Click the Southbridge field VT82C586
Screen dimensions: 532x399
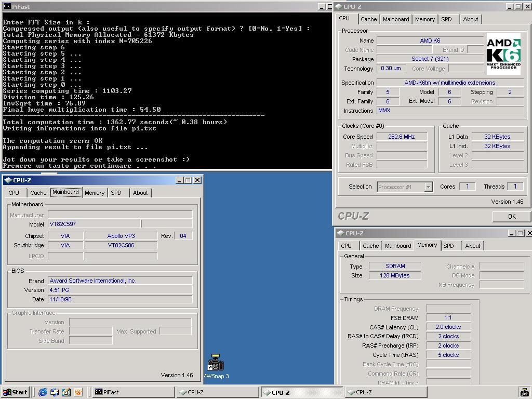[121, 245]
